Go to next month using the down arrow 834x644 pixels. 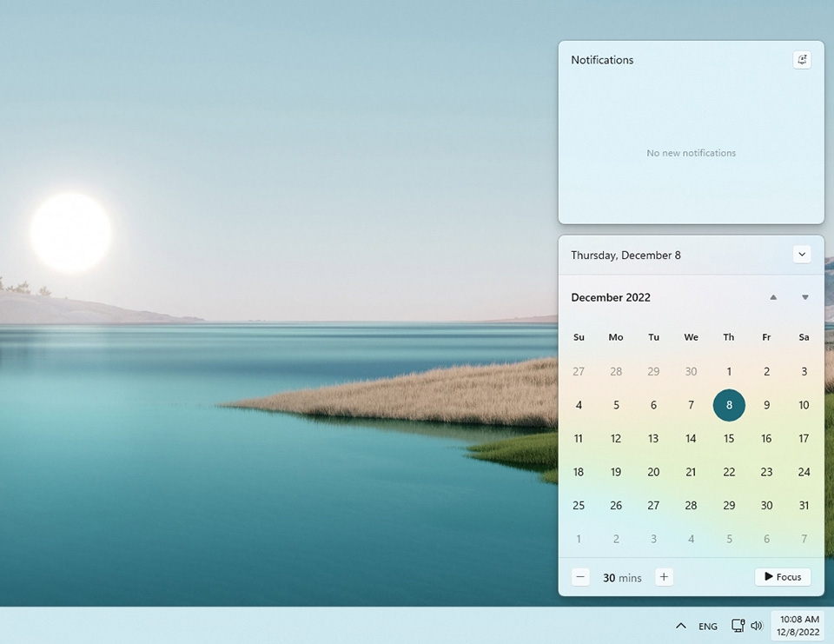(804, 297)
